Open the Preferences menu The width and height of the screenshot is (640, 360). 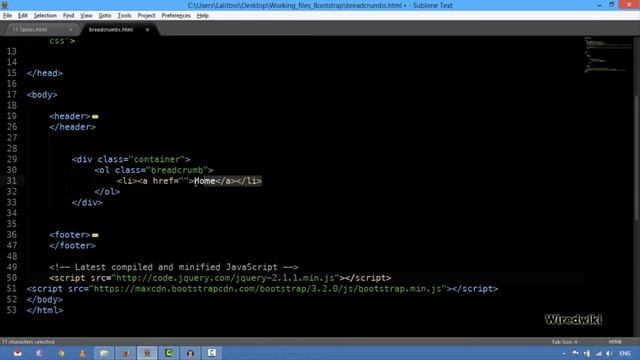click(x=176, y=16)
